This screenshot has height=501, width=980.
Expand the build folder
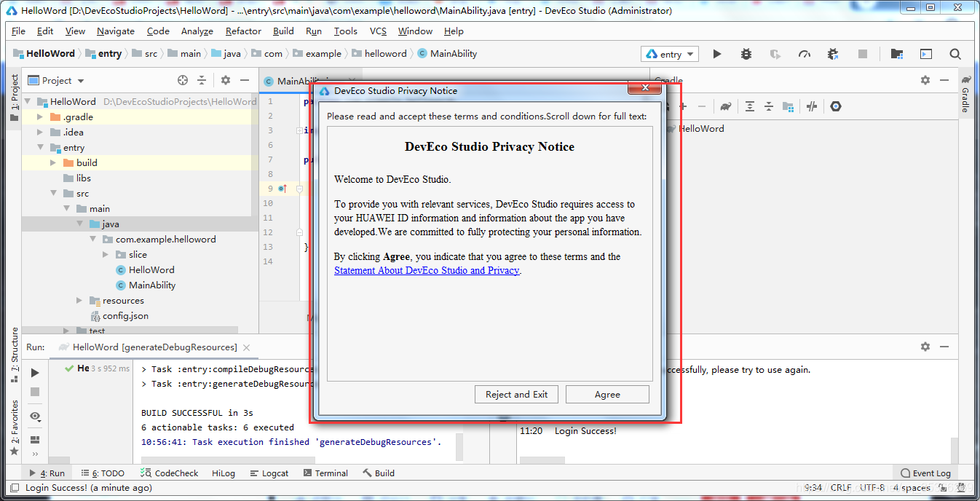pyautogui.click(x=54, y=162)
